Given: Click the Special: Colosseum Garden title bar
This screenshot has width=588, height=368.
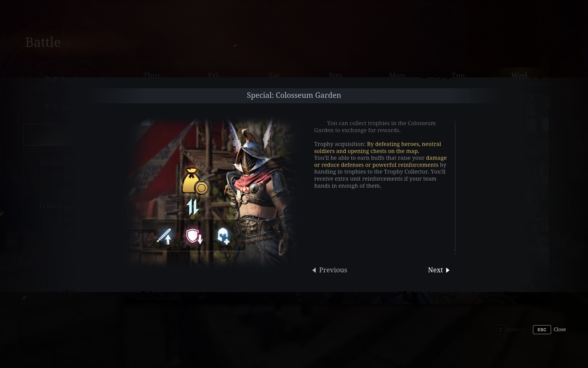Looking at the screenshot, I should coord(294,95).
